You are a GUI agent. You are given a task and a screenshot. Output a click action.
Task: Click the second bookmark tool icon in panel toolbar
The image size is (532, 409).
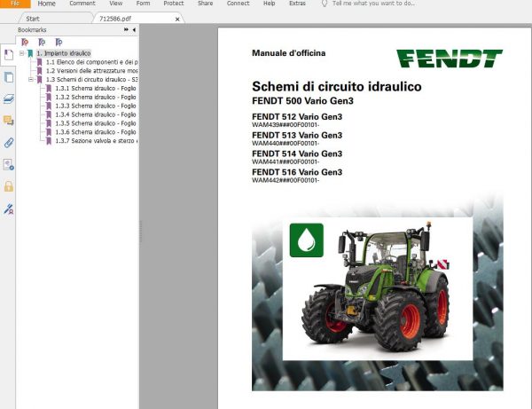[x=42, y=42]
